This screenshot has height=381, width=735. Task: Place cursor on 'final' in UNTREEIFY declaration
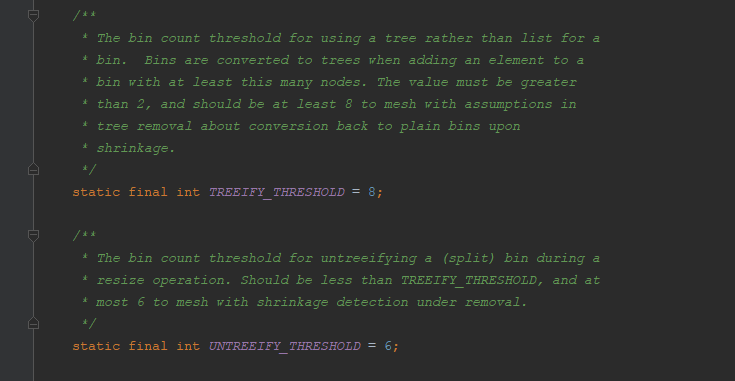[x=148, y=346]
